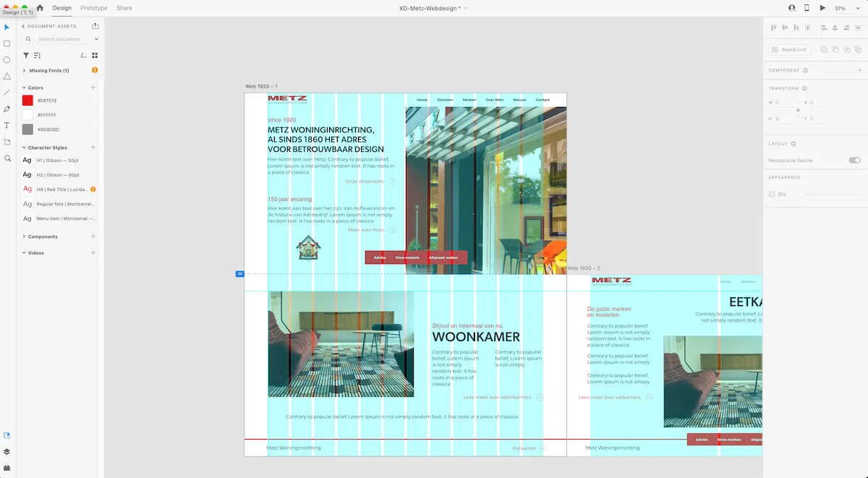This screenshot has width=868, height=478.
Task: Add a video with plus
Action: (x=93, y=253)
